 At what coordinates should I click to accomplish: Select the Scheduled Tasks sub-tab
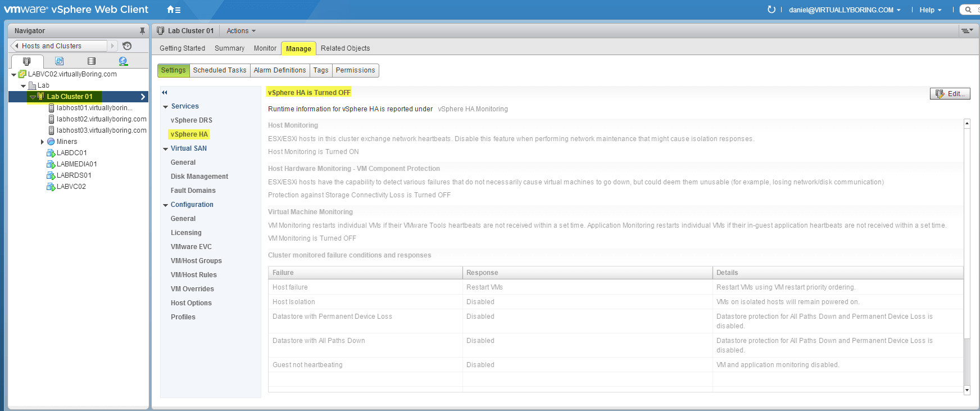pyautogui.click(x=220, y=70)
